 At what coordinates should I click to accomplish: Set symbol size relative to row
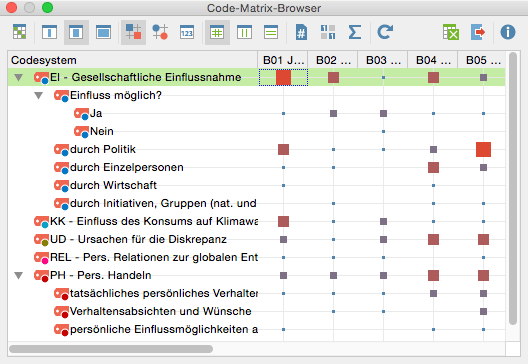(271, 32)
